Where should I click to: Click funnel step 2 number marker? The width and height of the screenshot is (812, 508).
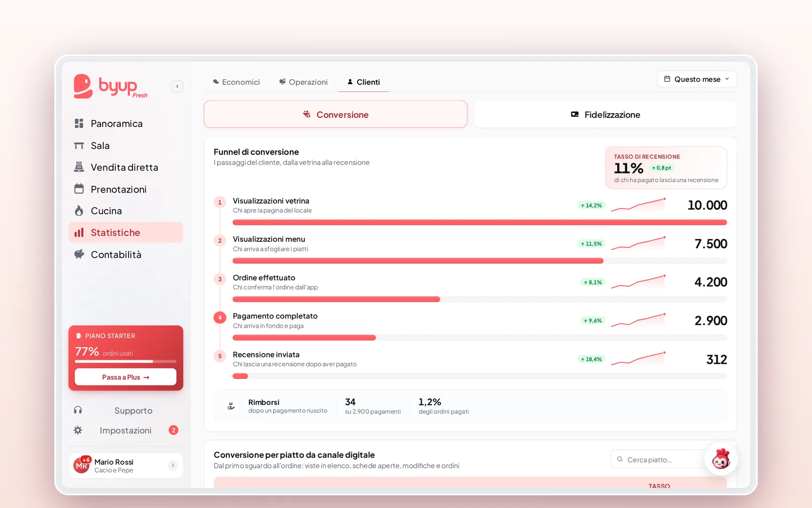pos(220,240)
